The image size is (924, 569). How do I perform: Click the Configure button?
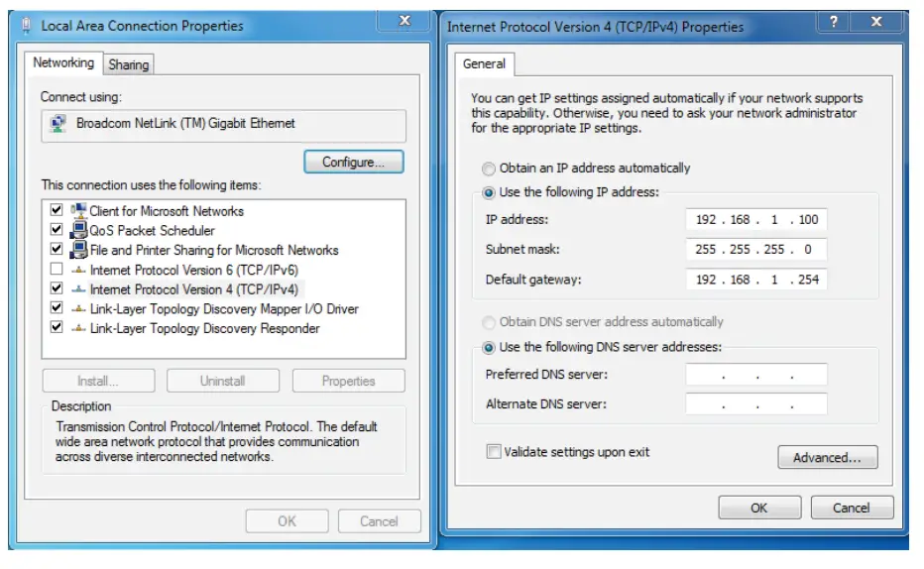pyautogui.click(x=354, y=162)
